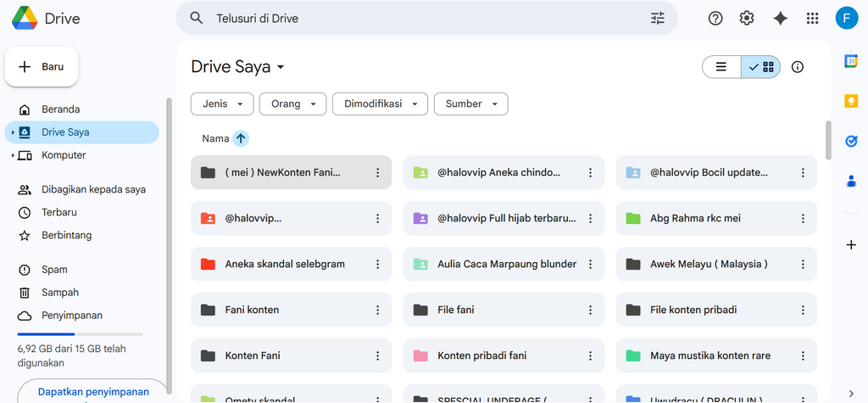The height and width of the screenshot is (403, 868).
Task: Open the Dimodifikasi filter dropdown
Action: [x=380, y=104]
